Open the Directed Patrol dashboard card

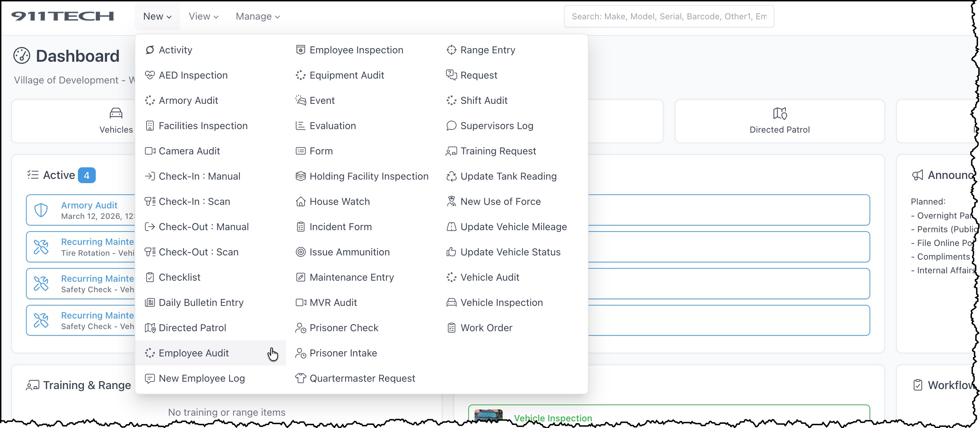click(x=779, y=121)
